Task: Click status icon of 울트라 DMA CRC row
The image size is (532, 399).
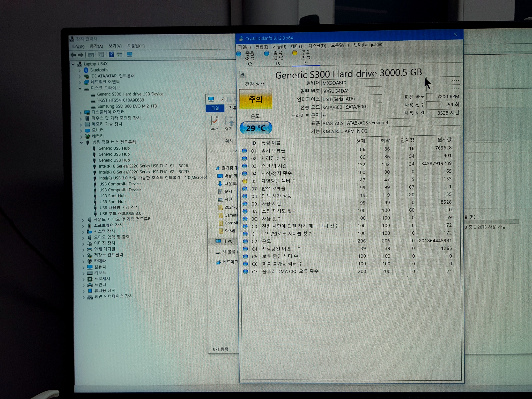Action: click(245, 271)
